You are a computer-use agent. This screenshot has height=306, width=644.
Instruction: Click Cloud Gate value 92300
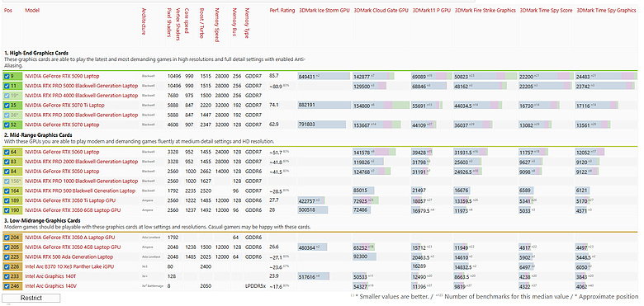click(x=361, y=257)
